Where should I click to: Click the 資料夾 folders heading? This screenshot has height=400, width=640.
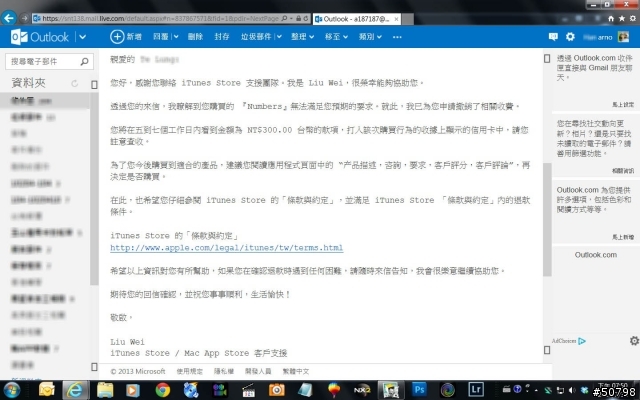click(x=29, y=83)
